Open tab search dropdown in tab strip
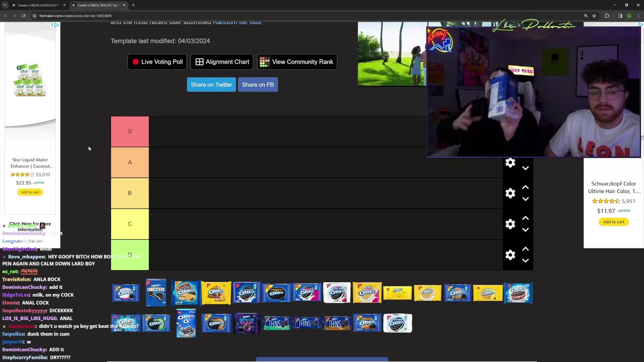 (5, 5)
